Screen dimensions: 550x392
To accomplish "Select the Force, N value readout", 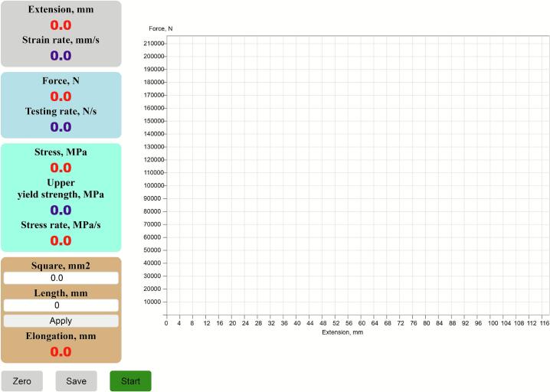I will (x=61, y=96).
